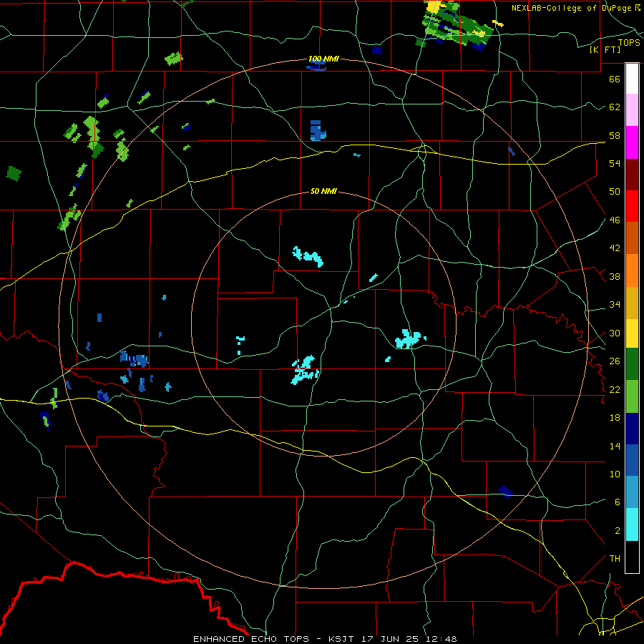Pick the gold legend swatch near 34
644x644 pixels.
632,303
